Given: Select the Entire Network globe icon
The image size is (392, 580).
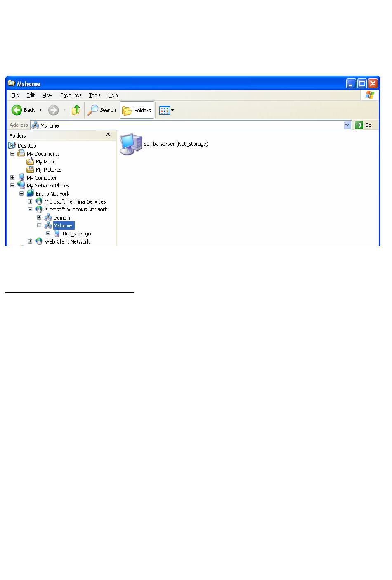Looking at the screenshot, I should [x=30, y=193].
